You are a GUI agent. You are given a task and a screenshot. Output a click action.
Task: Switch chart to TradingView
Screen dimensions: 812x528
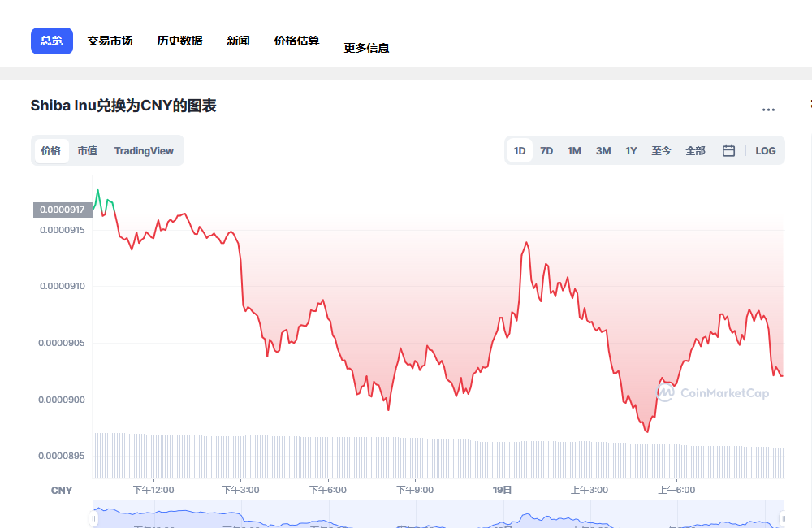pos(144,151)
